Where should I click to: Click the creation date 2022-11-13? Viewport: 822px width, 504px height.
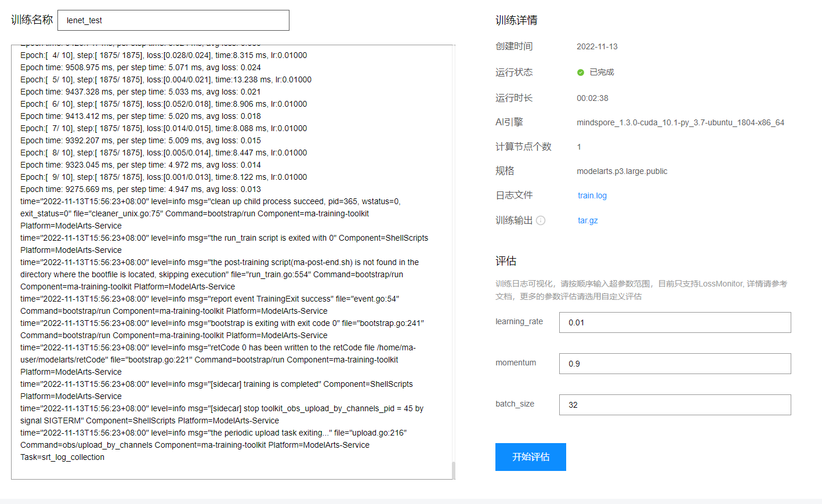(597, 46)
